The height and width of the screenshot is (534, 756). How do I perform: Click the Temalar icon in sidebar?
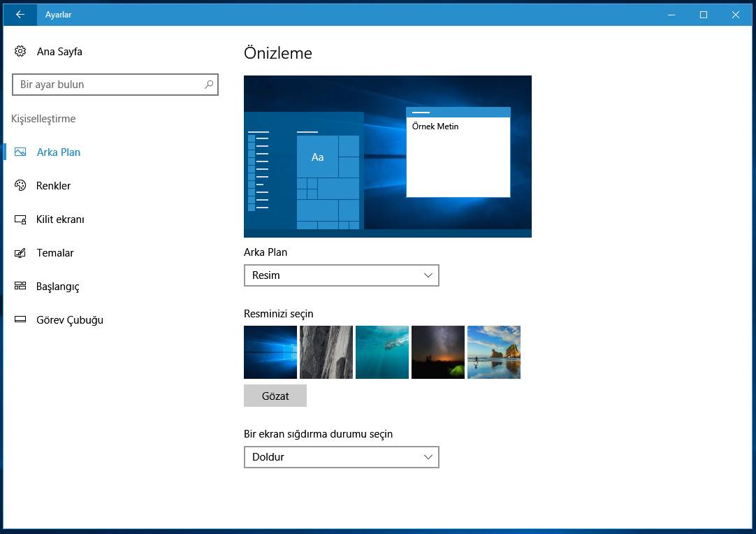(x=20, y=253)
